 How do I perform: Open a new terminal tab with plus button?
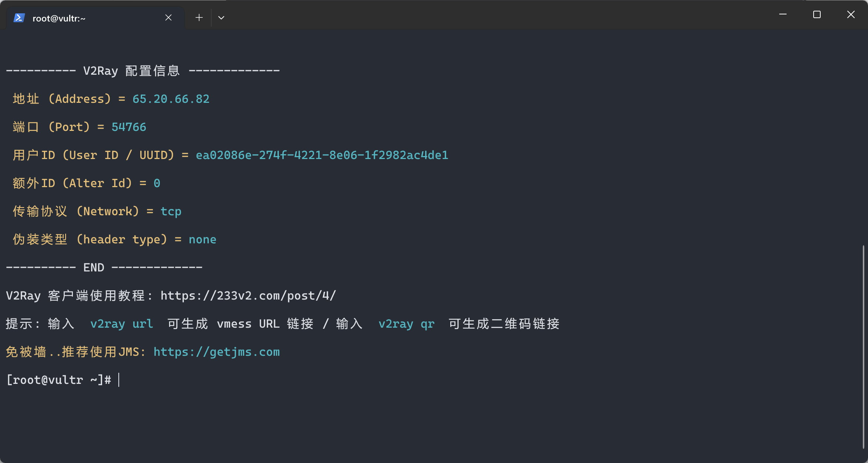[x=199, y=17]
